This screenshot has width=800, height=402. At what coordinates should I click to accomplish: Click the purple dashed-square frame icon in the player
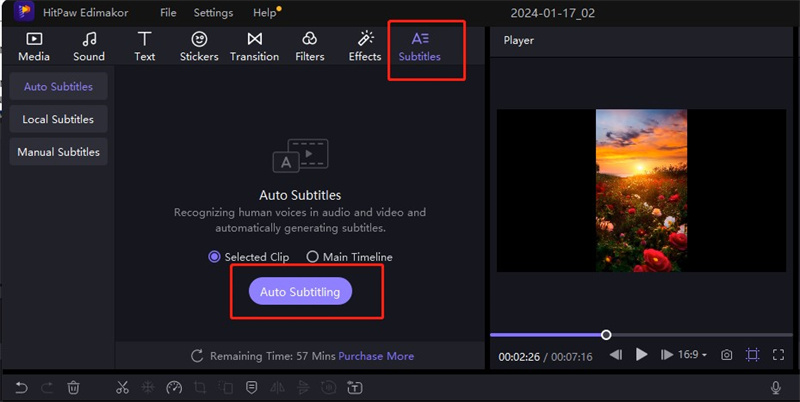coord(752,355)
